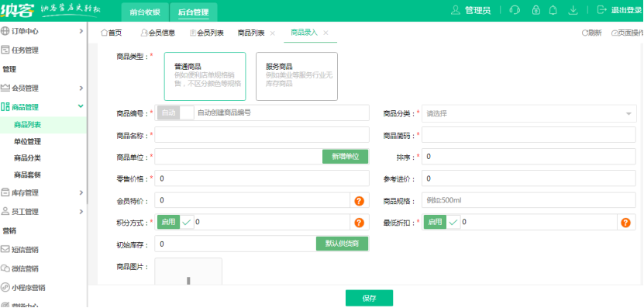The width and height of the screenshot is (644, 308).
Task: Expand the 库存管理 menu chevron
Action: tap(81, 192)
